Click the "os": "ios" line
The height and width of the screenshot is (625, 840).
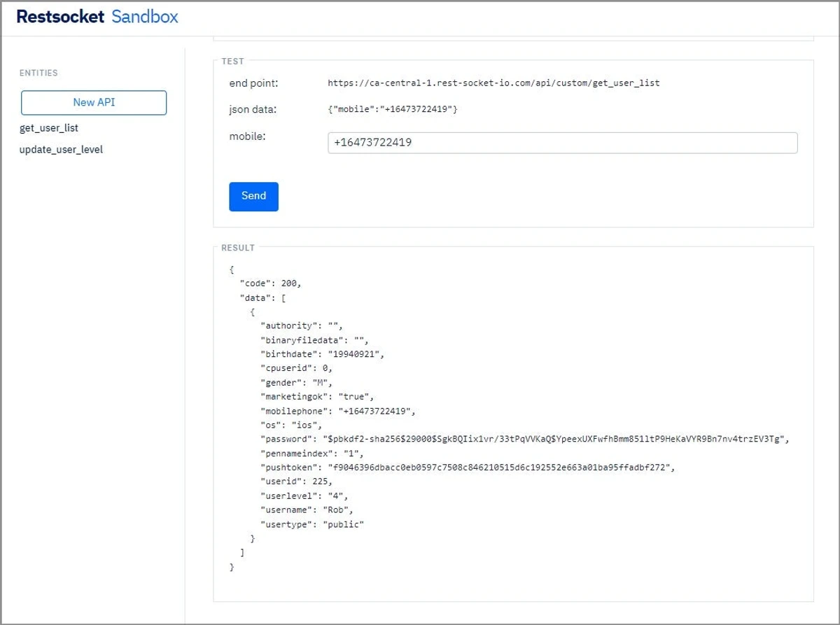tap(291, 425)
